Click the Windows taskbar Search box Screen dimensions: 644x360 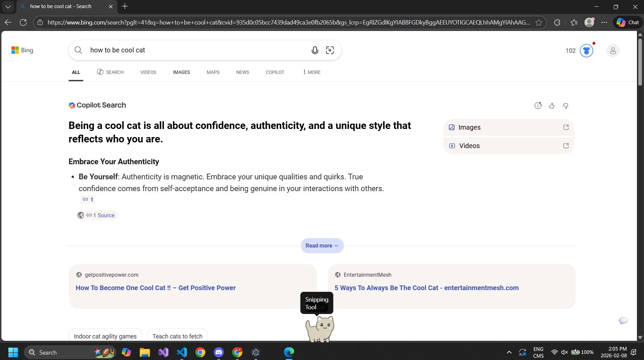70,352
